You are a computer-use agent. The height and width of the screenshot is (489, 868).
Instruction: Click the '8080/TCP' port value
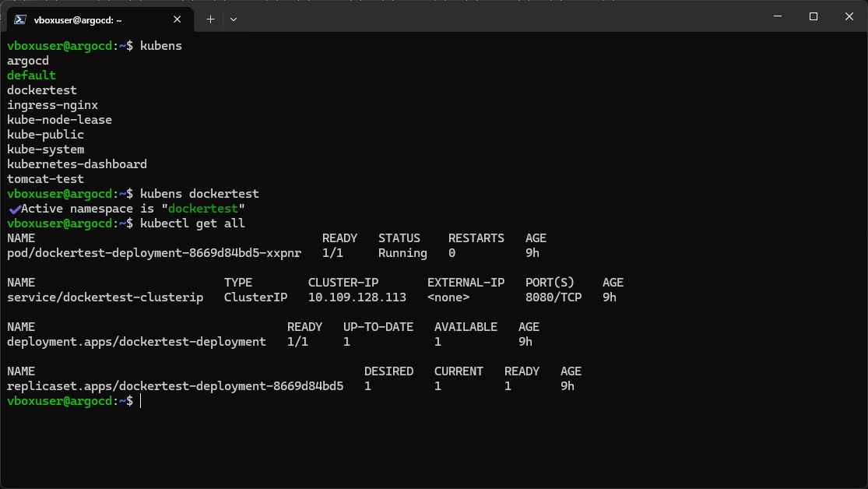[553, 297]
